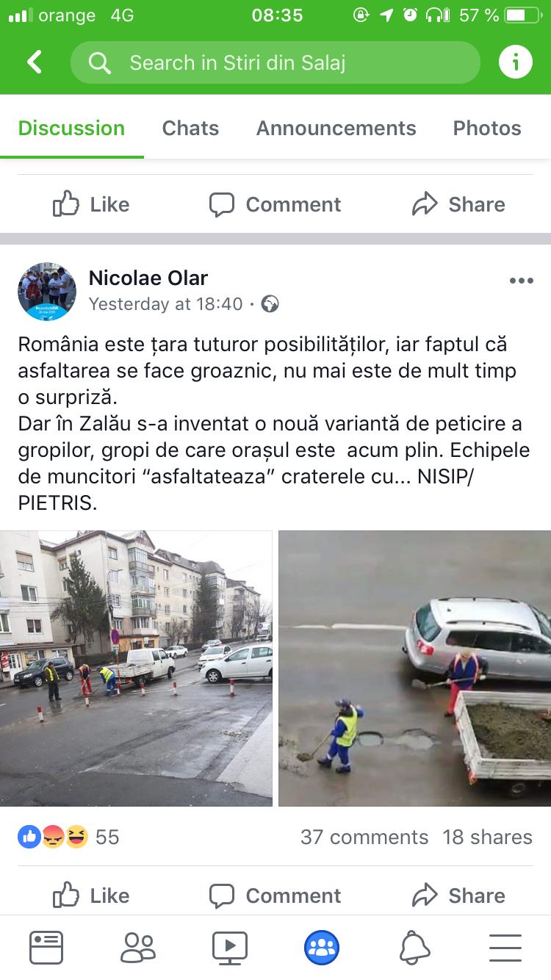The height and width of the screenshot is (980, 551).
Task: Open Notifications bell icon
Action: (414, 948)
